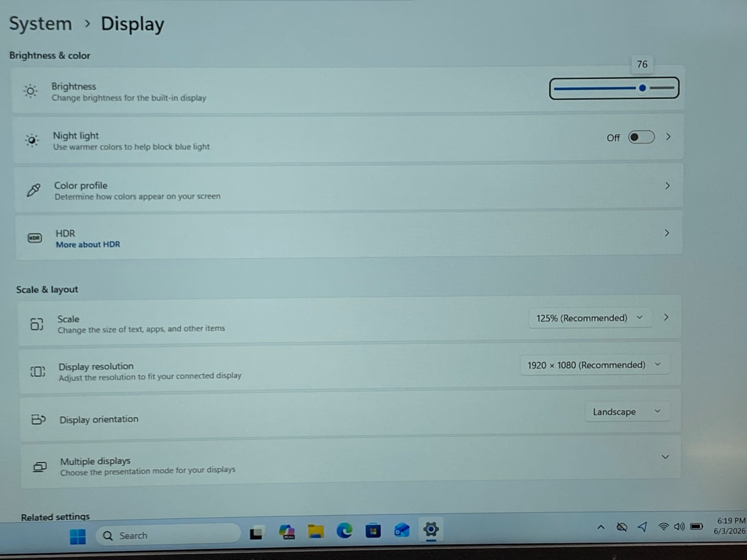Click the Multiple displays row title
Screen dimensions: 747x560
point(95,461)
